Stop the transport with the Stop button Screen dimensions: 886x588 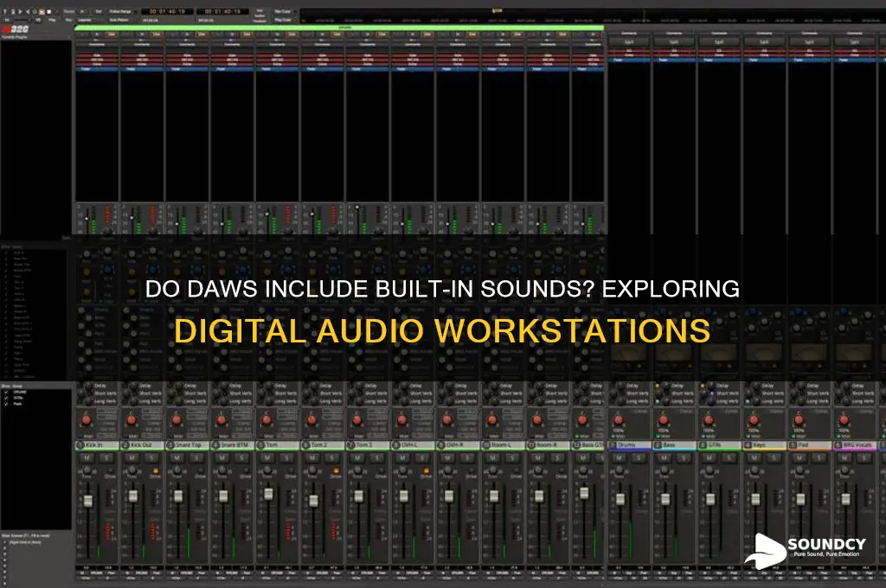pos(49,12)
